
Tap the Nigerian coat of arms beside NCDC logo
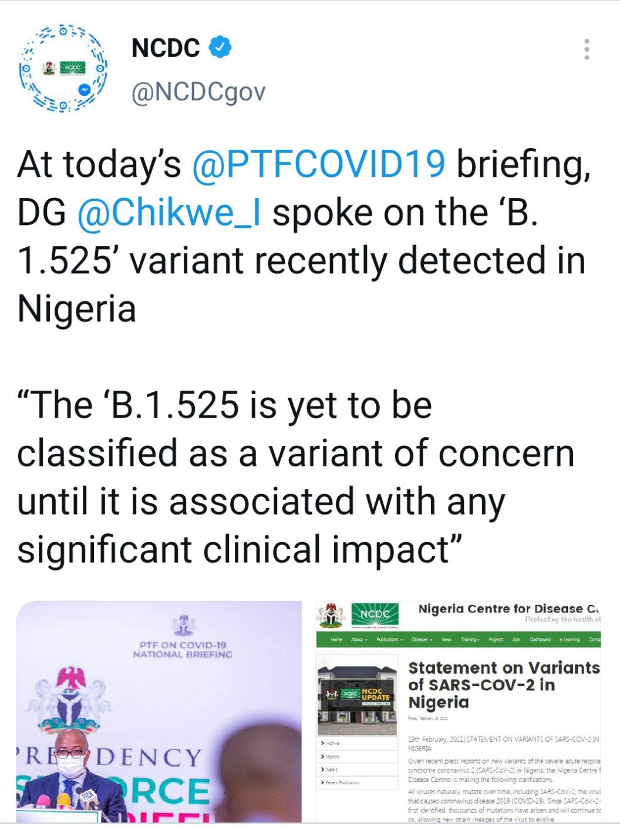pos(332,614)
